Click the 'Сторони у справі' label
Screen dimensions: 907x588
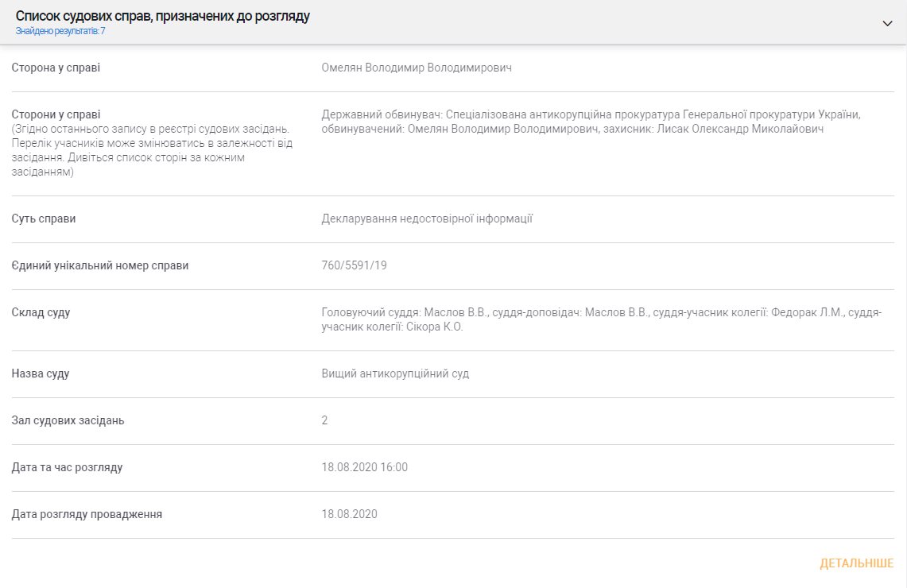tap(56, 114)
